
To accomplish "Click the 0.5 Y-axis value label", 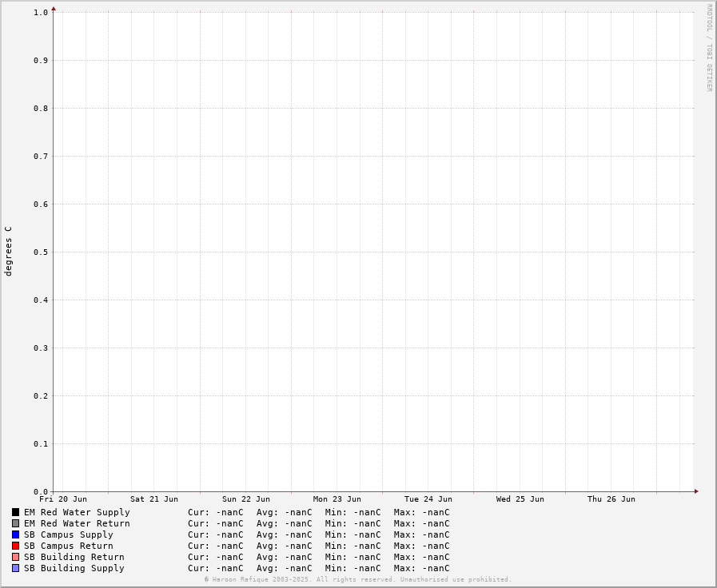I will tap(41, 252).
